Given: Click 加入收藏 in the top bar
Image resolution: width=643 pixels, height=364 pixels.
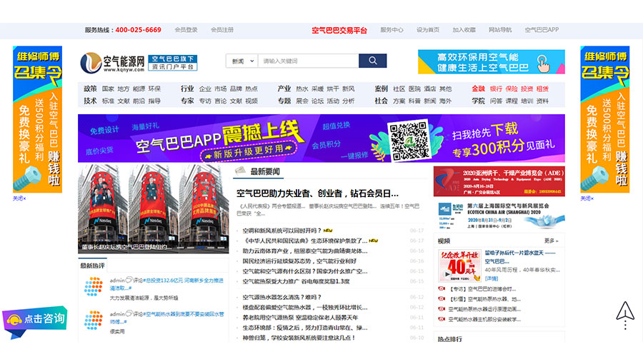Looking at the screenshot, I should [x=464, y=30].
